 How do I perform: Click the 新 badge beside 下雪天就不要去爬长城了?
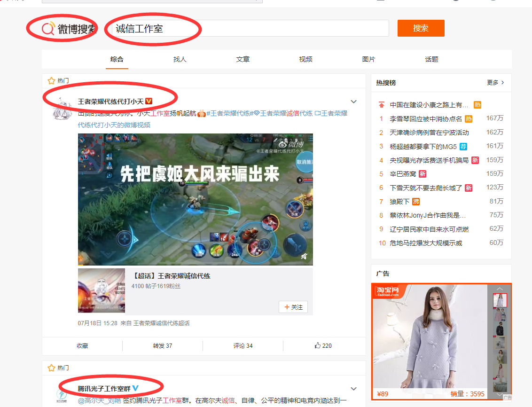pos(469,188)
